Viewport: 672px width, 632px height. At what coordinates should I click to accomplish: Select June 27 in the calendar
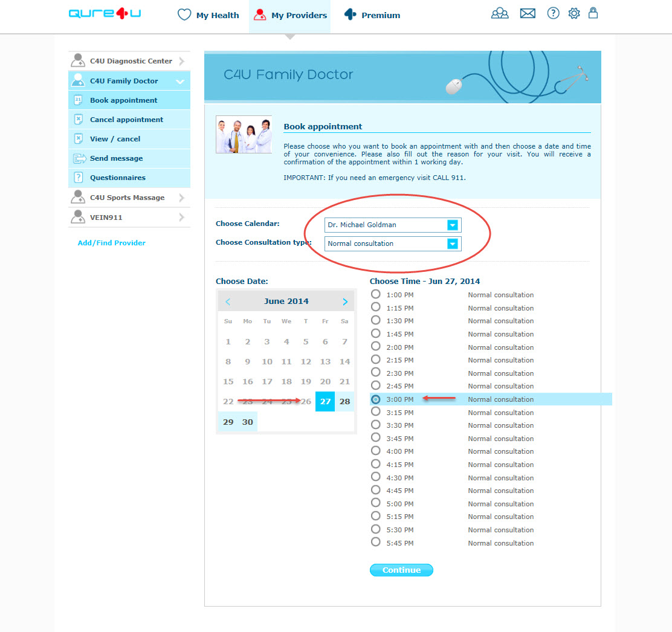325,401
